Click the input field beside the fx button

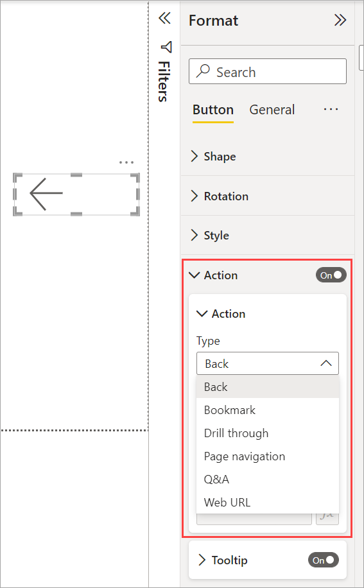point(254,519)
